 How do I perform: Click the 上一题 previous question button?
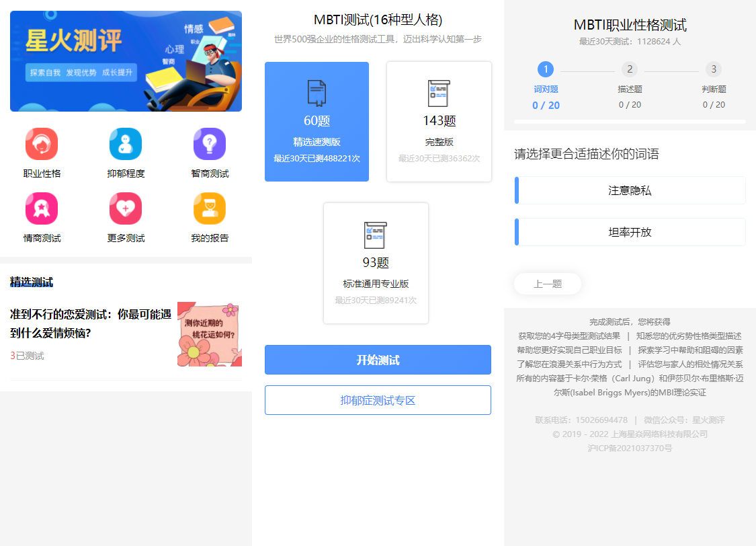tap(548, 284)
